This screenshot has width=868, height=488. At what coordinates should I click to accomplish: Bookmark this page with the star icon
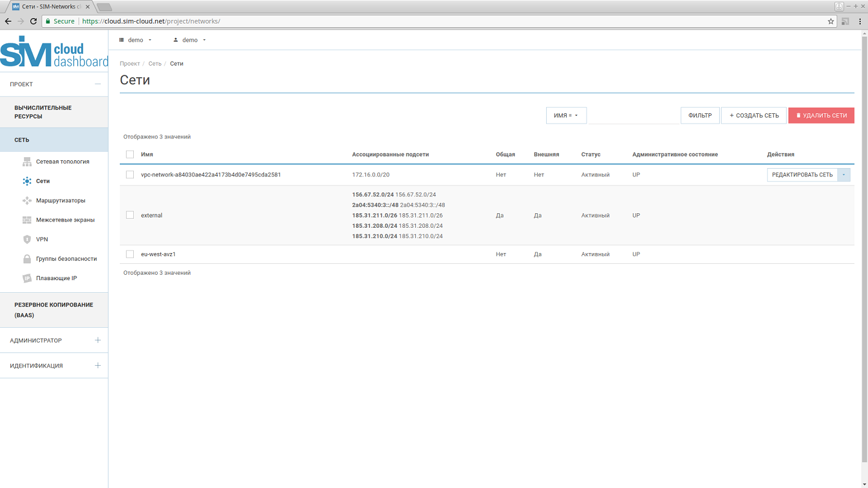click(831, 21)
